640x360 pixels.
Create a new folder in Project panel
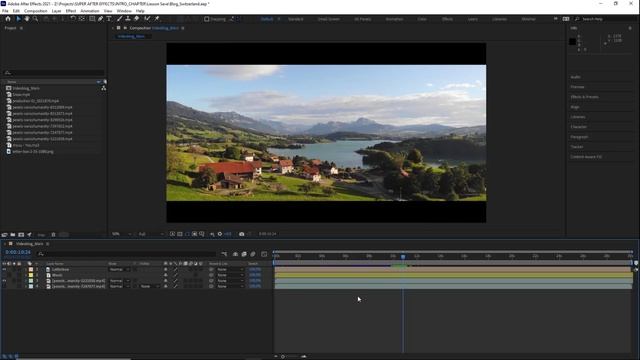[x=13, y=235]
